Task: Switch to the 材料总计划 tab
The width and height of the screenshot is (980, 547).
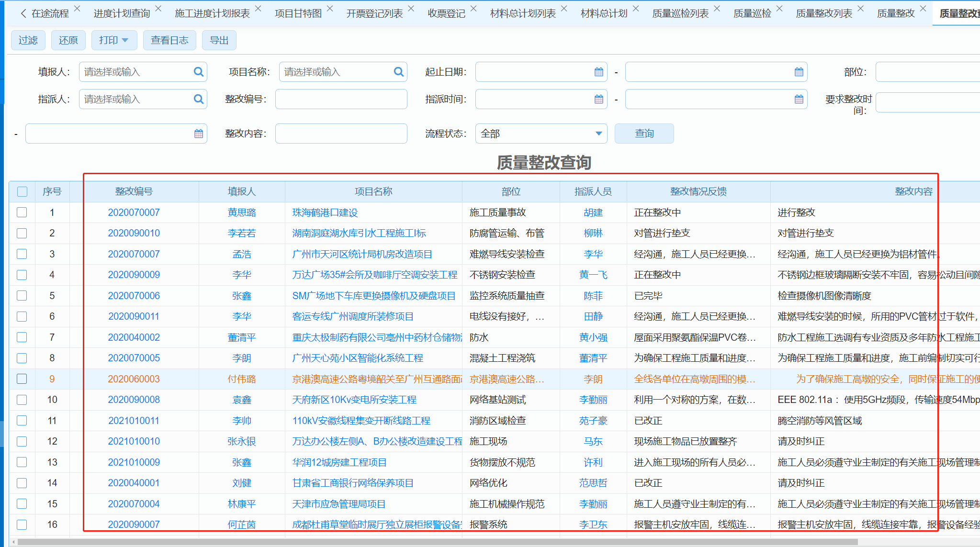Action: (603, 13)
